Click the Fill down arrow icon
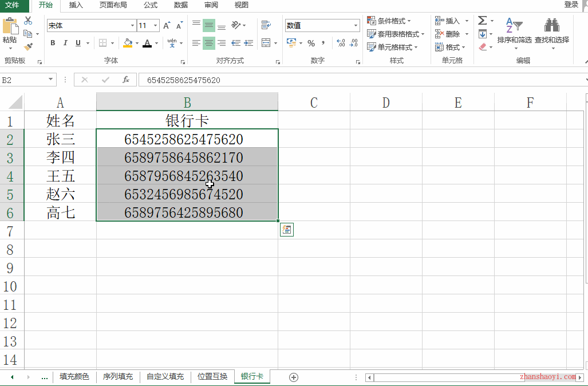Screen dimensions: 588x386 (483, 34)
